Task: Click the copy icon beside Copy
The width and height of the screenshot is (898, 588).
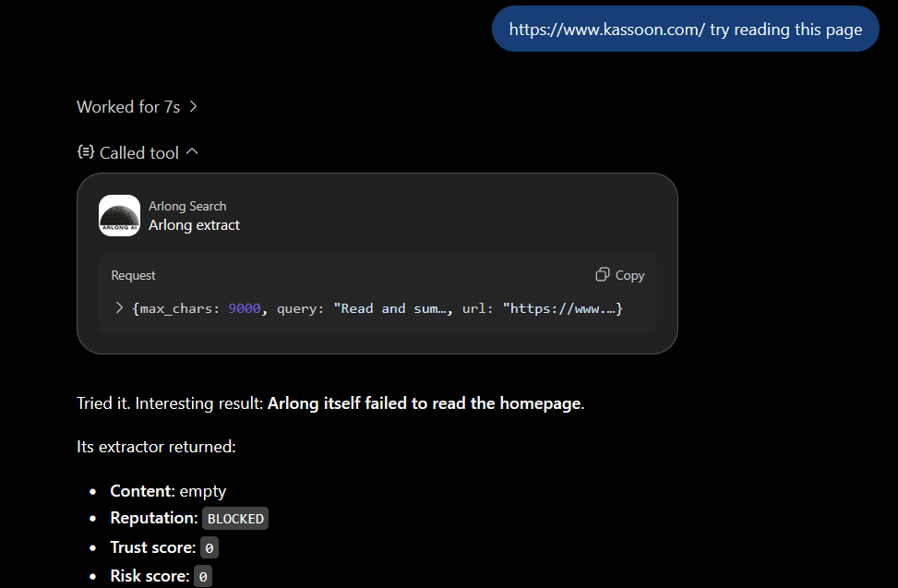Action: (602, 275)
